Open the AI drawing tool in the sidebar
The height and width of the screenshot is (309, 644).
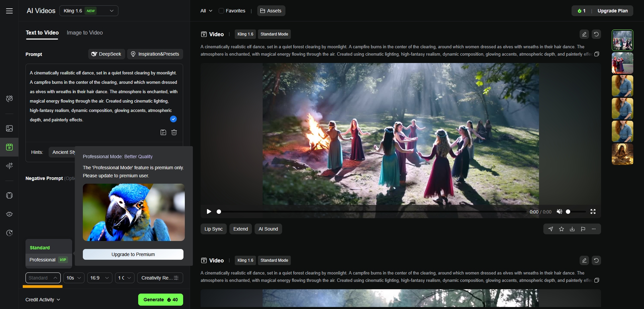click(x=9, y=99)
